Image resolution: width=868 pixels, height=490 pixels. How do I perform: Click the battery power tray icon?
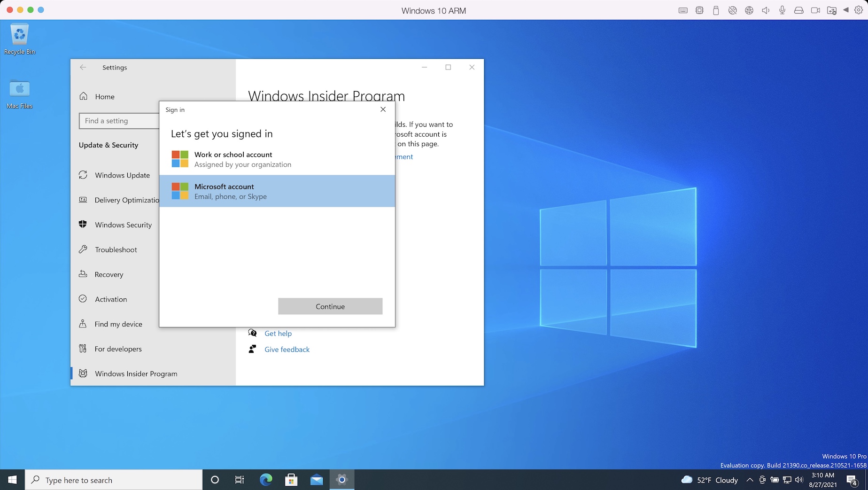coord(775,480)
